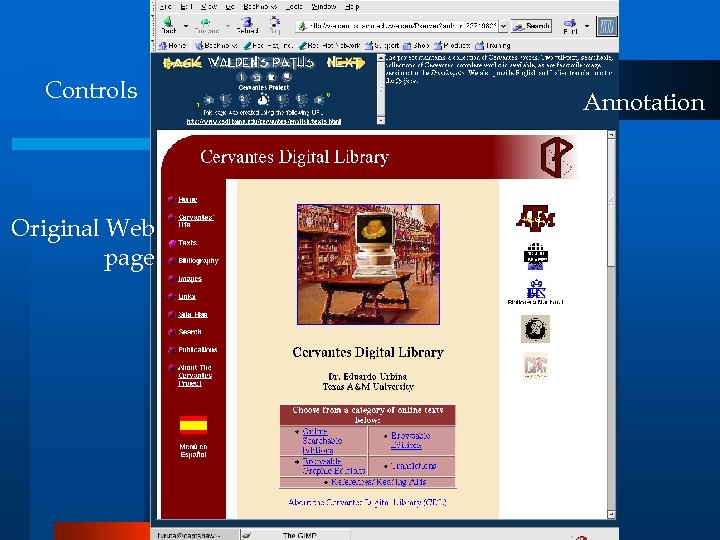Click Home on the personal toolbar
The width and height of the screenshot is (720, 540).
coord(172,45)
